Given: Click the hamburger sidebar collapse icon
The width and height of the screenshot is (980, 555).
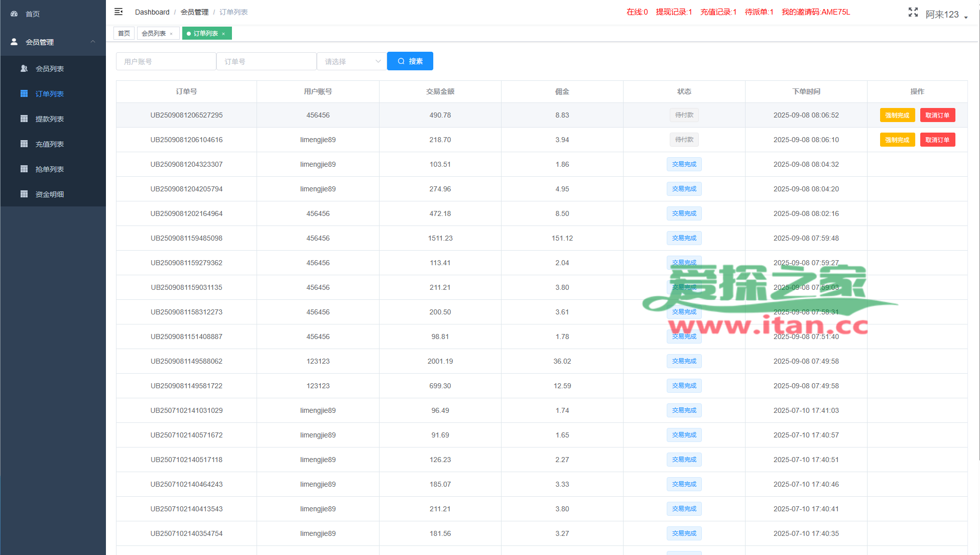Looking at the screenshot, I should click(x=118, y=12).
